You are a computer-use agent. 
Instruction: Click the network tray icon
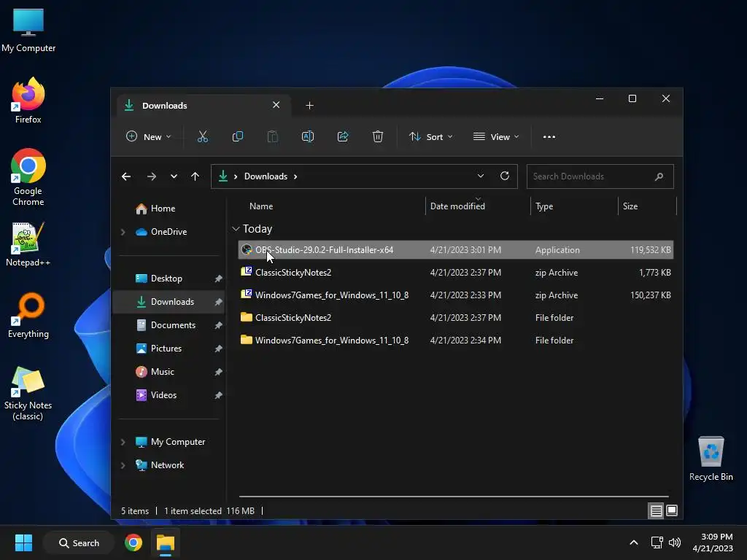[x=657, y=542]
